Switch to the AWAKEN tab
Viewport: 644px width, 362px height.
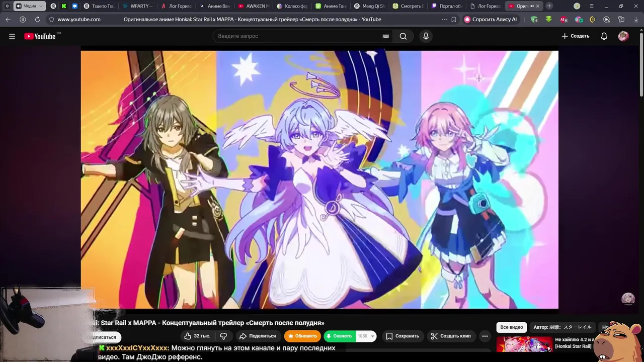[x=254, y=6]
